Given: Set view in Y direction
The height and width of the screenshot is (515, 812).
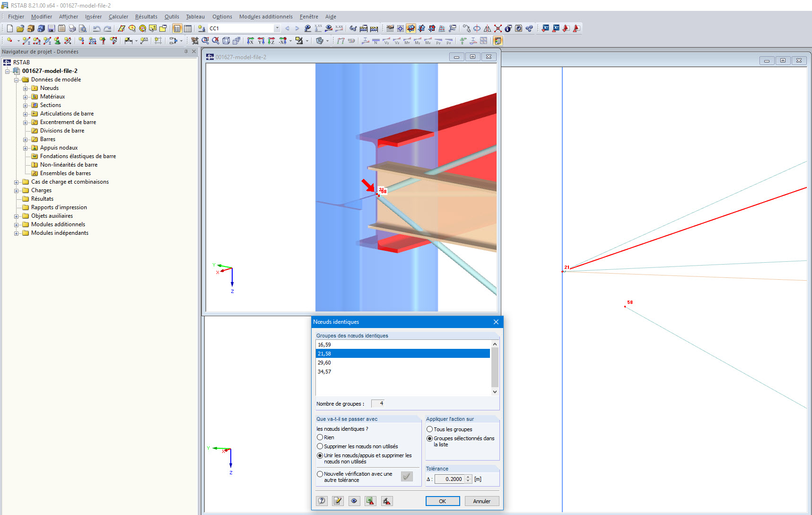Looking at the screenshot, I should [x=261, y=41].
